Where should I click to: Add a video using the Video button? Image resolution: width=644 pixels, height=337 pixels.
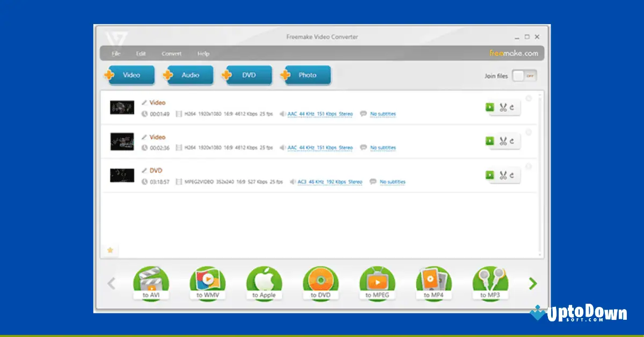[x=130, y=75]
